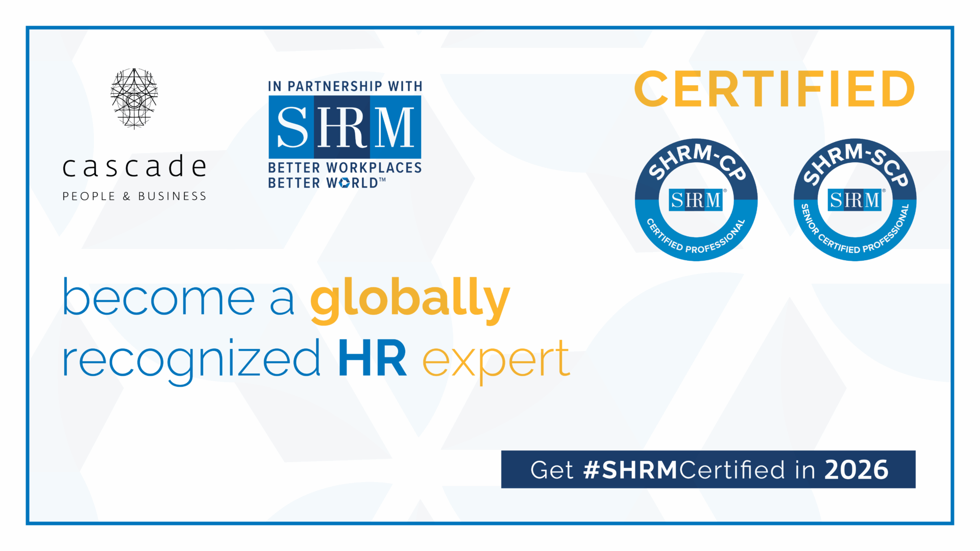Click the IN PARTNERSHIP WITH text

(345, 86)
